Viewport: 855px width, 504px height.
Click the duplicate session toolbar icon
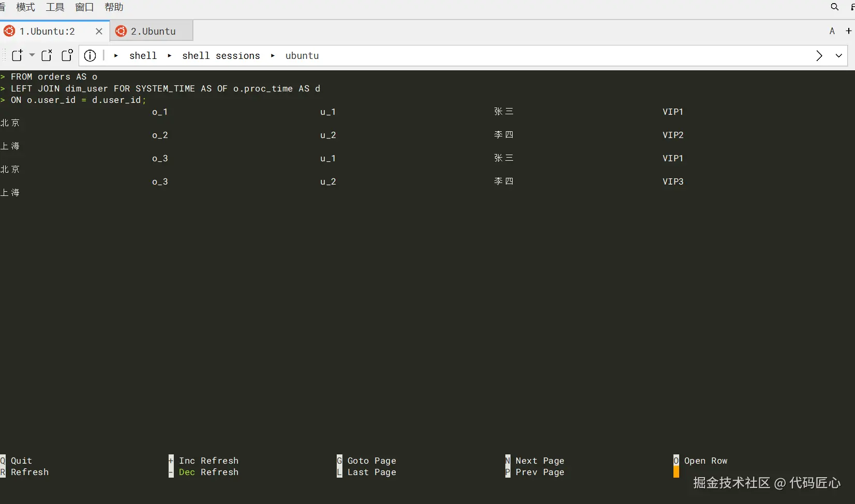click(x=67, y=55)
